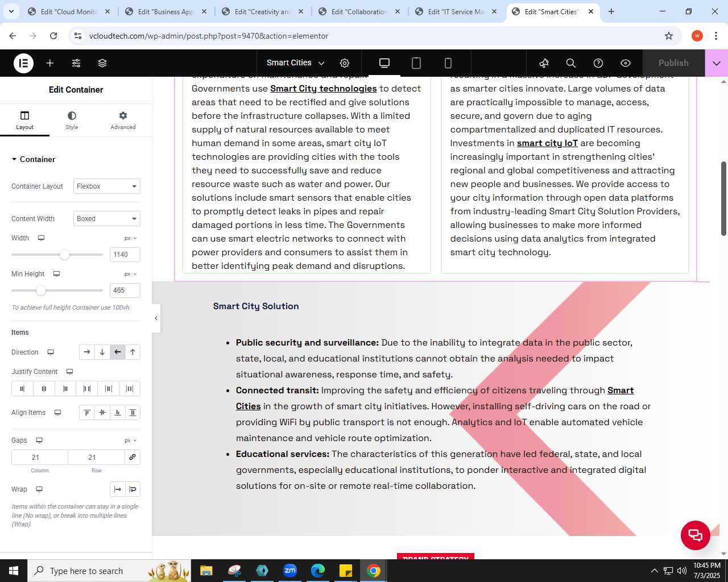Set direction to column (down arrow)

tap(102, 352)
